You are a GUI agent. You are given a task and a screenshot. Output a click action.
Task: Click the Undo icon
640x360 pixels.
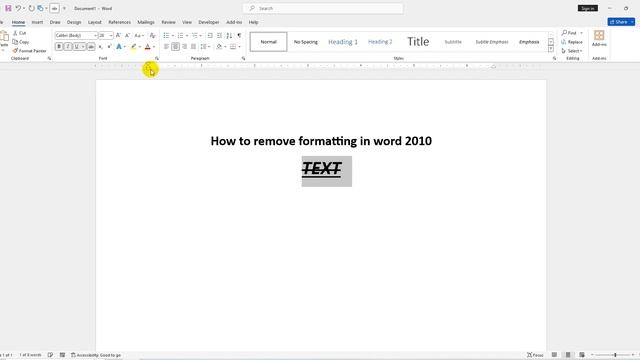pyautogui.click(x=18, y=8)
